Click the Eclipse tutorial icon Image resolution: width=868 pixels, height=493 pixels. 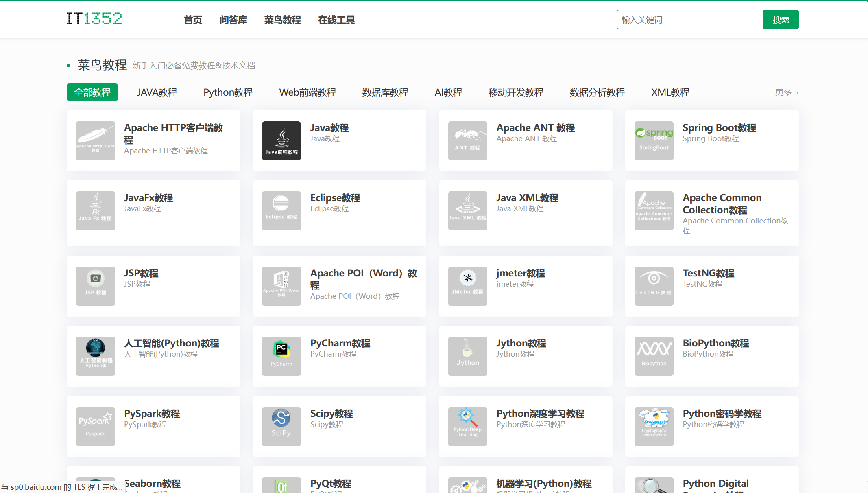pyautogui.click(x=281, y=210)
